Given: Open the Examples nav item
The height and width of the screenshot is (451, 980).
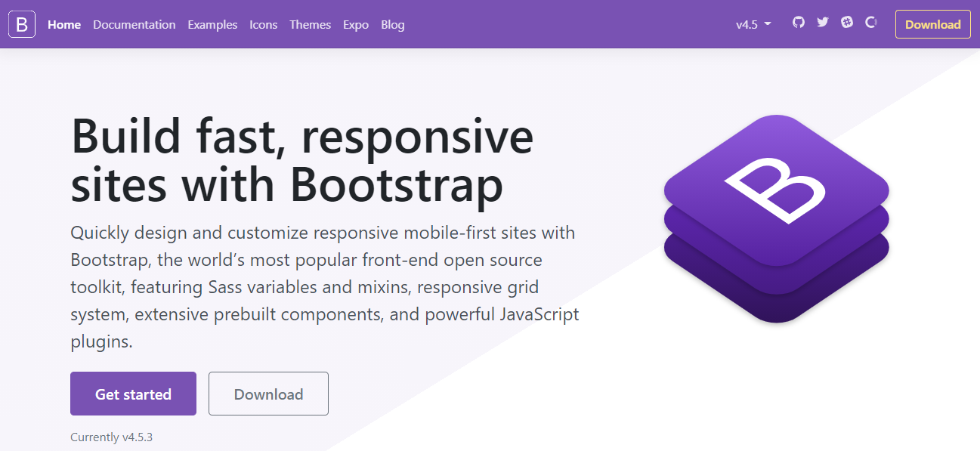Looking at the screenshot, I should coord(212,24).
